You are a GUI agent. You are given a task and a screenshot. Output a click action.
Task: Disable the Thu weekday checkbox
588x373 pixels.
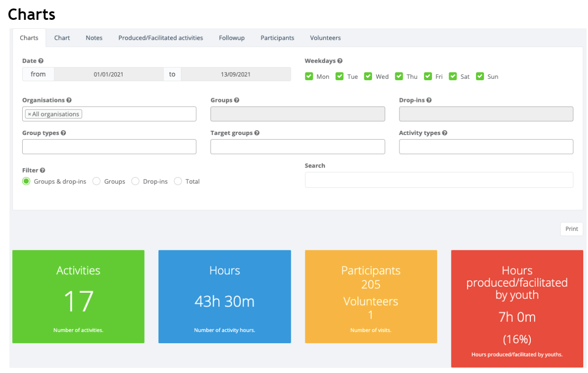[x=399, y=76]
